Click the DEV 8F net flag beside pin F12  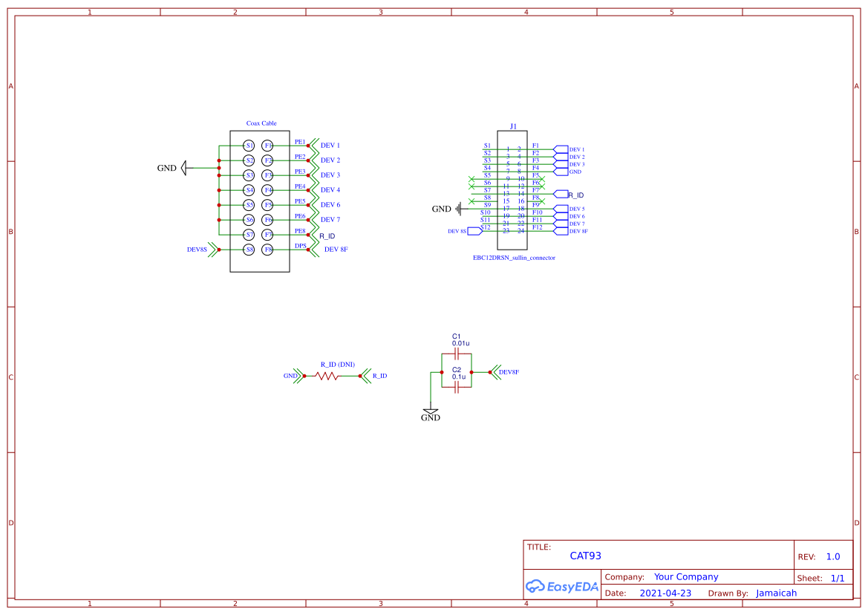pyautogui.click(x=560, y=231)
